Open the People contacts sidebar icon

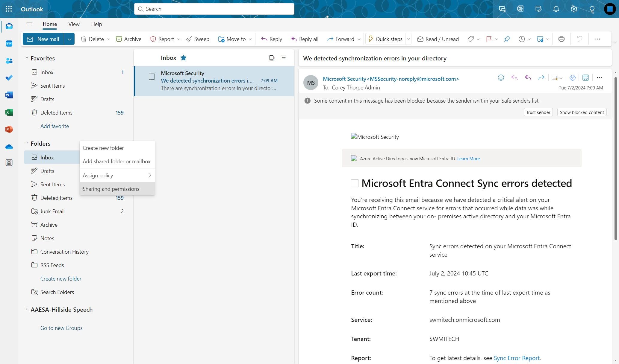(9, 61)
